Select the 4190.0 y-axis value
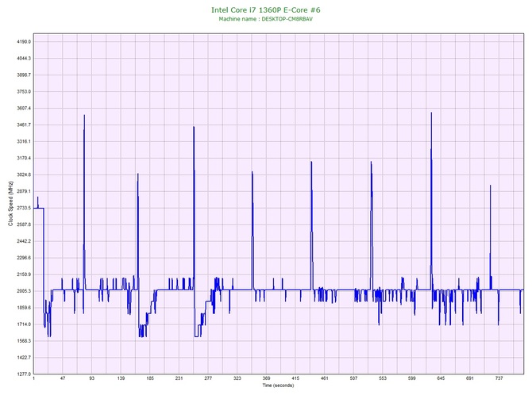 (24, 42)
